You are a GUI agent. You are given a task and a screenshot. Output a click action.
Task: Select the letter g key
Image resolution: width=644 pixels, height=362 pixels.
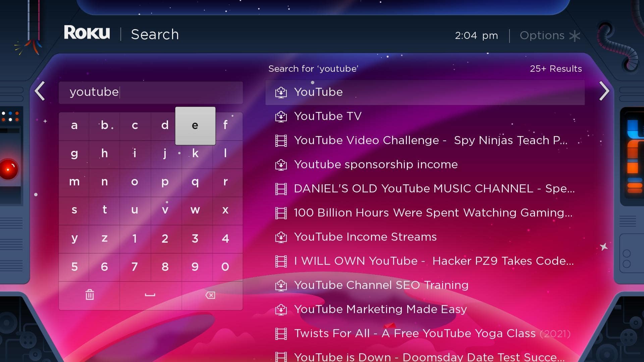pyautogui.click(x=74, y=154)
